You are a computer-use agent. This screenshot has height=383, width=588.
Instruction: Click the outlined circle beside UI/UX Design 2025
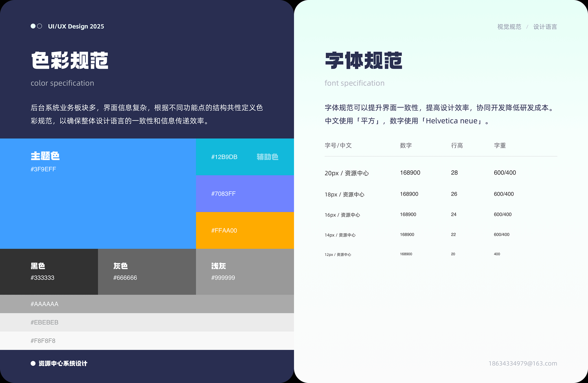40,26
